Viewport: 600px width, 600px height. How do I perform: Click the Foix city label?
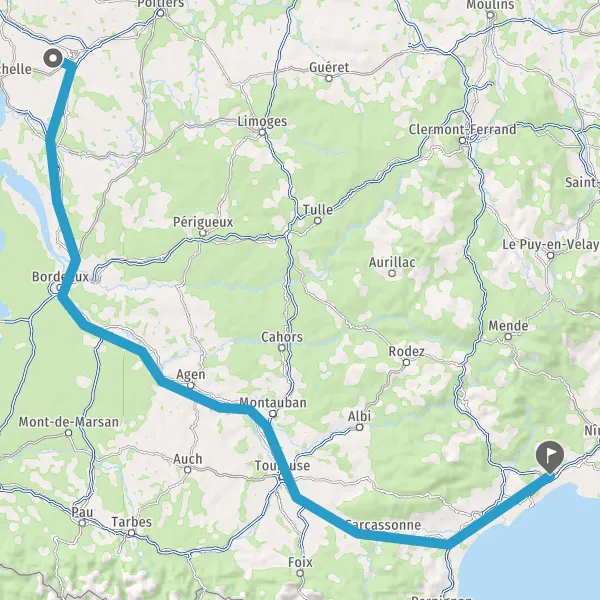(300, 562)
